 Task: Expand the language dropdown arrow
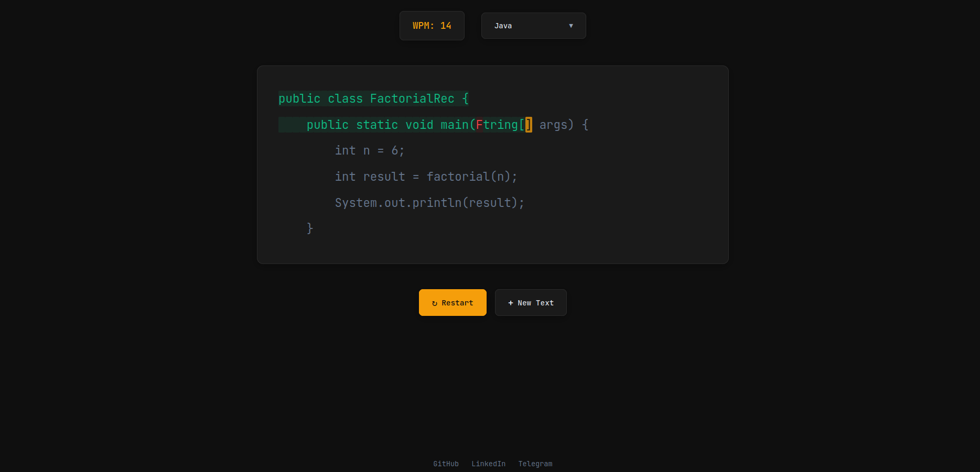[x=570, y=26]
